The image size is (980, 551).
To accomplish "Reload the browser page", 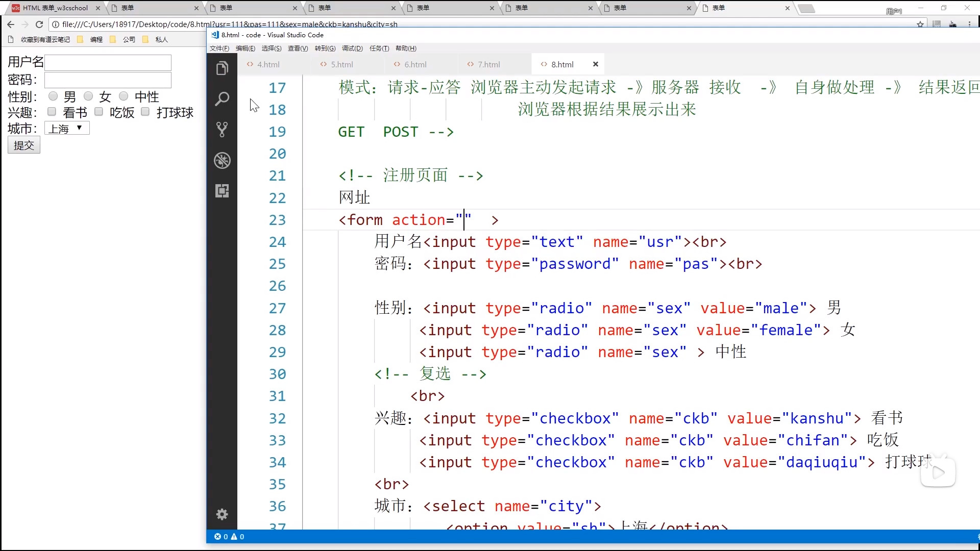I will pos(39,24).
